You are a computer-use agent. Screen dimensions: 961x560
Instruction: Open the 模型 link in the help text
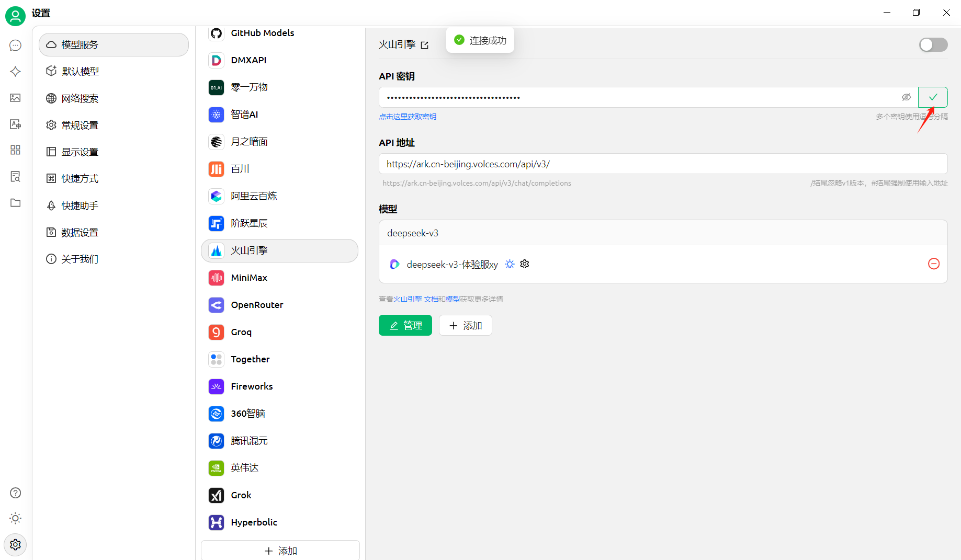point(453,299)
